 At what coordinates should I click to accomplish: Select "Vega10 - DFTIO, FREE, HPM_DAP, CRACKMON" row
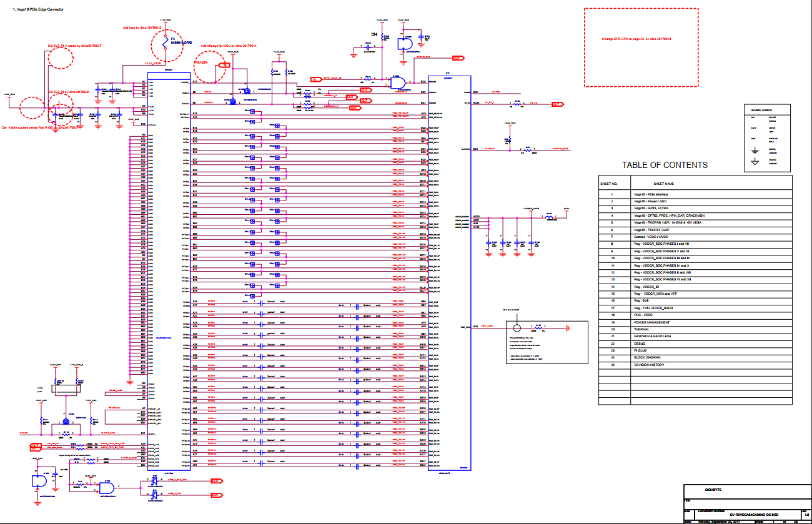point(695,215)
